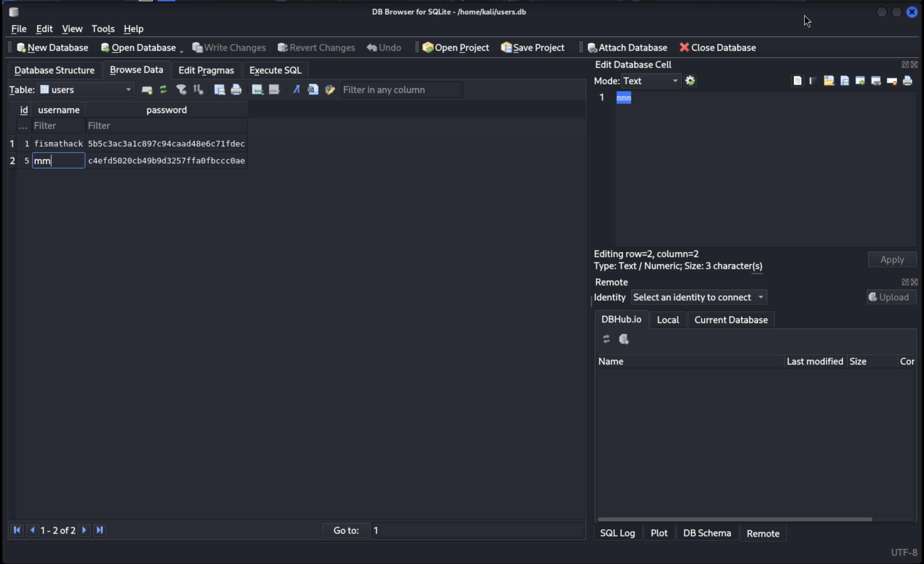Click the Write Changes button

coord(229,47)
